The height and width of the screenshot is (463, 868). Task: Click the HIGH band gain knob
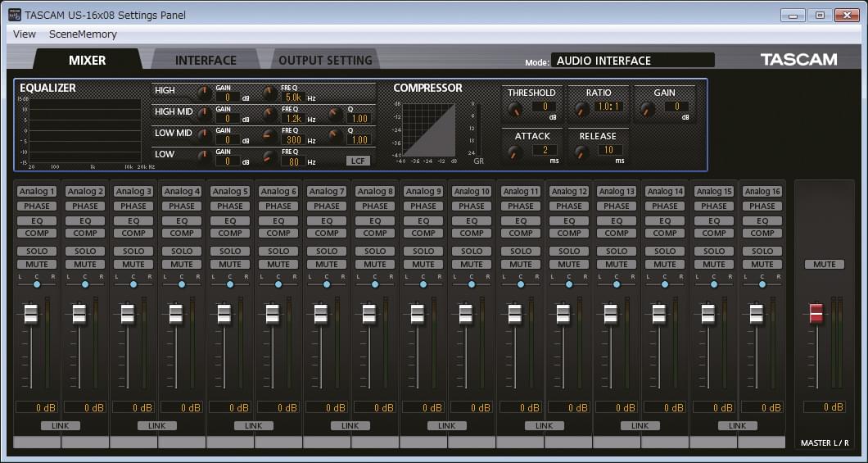[x=205, y=93]
